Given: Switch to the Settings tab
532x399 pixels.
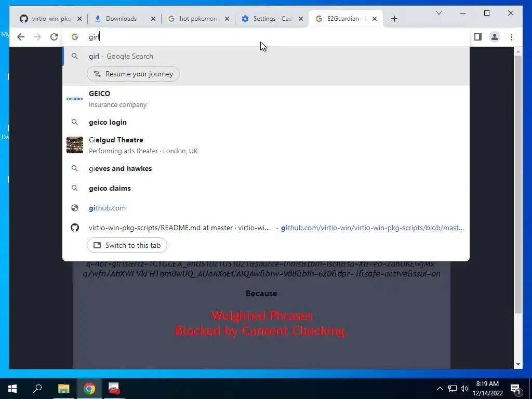Looking at the screenshot, I should click(272, 19).
